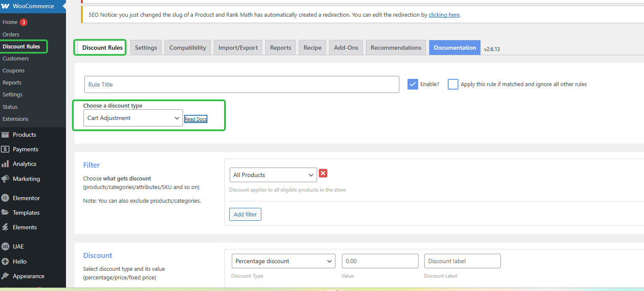Click the unread orders count badge
644x291 pixels.
tap(24, 21)
